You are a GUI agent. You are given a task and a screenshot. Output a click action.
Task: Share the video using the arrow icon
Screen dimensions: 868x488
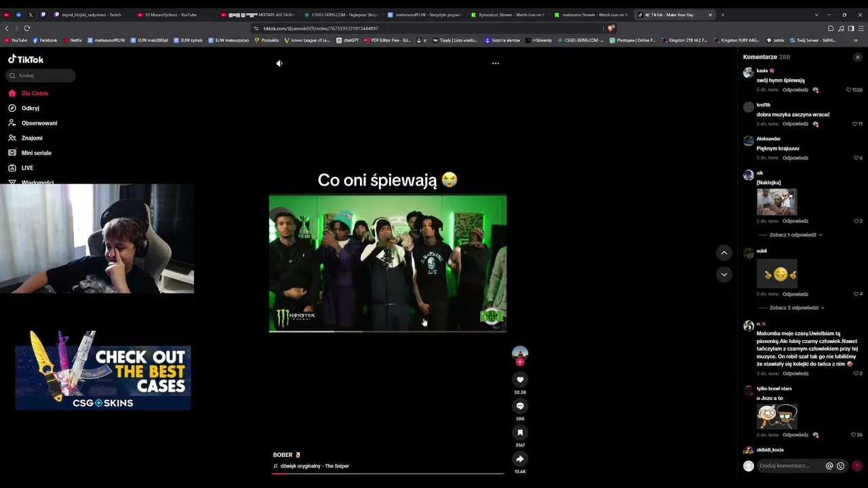pos(520,459)
